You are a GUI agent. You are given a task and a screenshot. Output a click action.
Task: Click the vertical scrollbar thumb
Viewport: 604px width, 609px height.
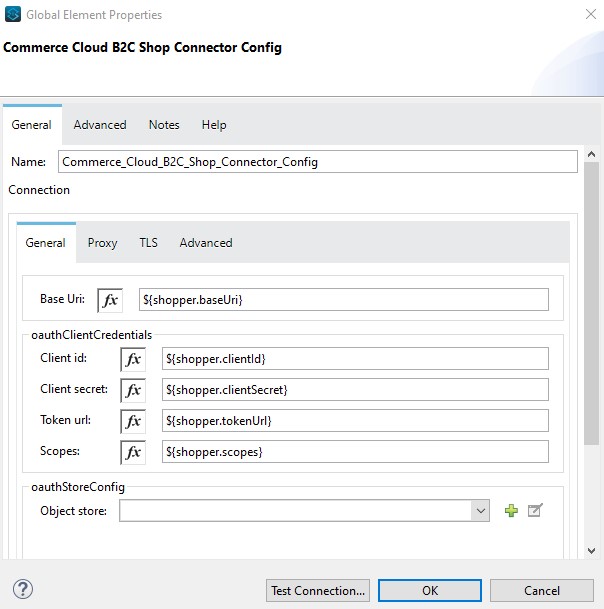(x=592, y=304)
